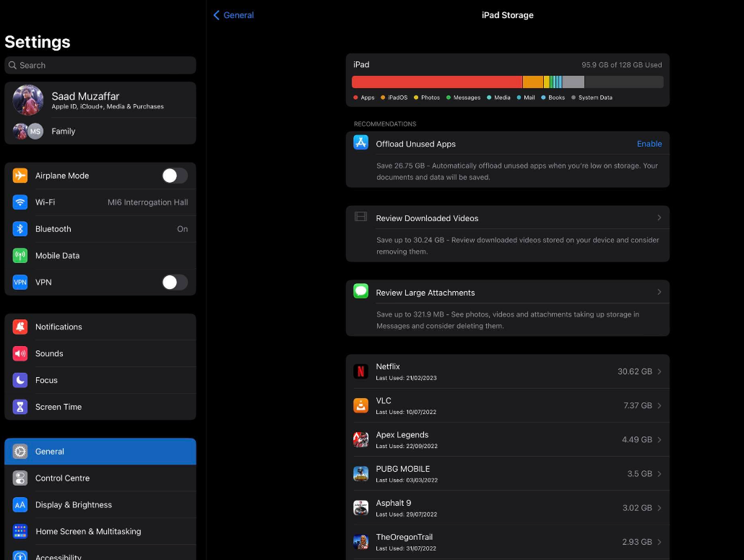Open TheOregonTrail storage details chevron
Screen dimensions: 744x560
tap(659, 543)
